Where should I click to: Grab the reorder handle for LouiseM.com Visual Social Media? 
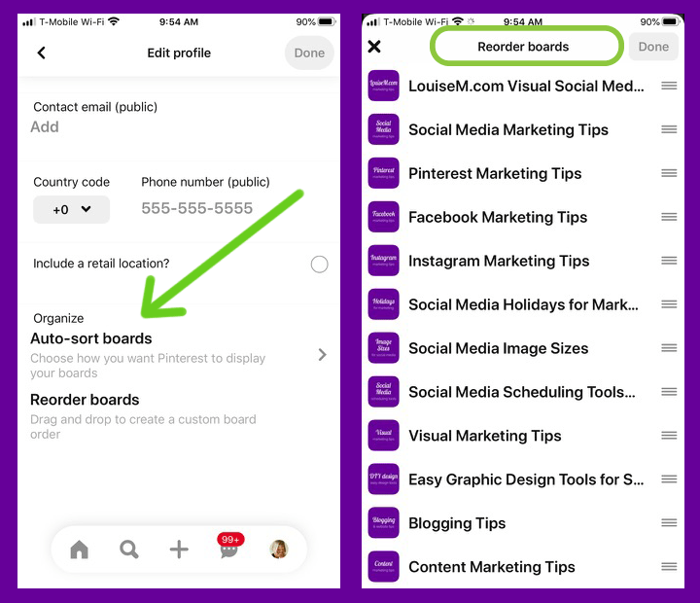pyautogui.click(x=669, y=86)
